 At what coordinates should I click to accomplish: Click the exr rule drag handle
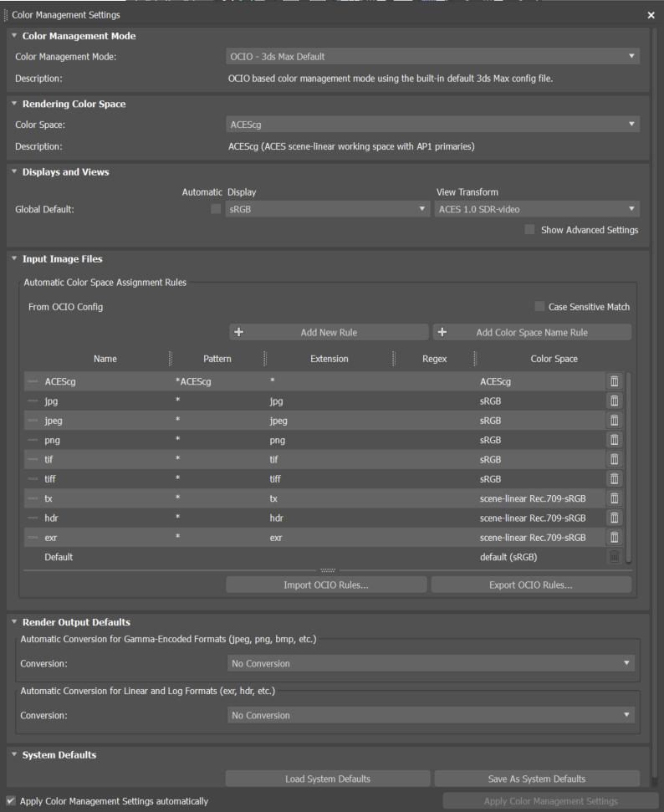33,537
